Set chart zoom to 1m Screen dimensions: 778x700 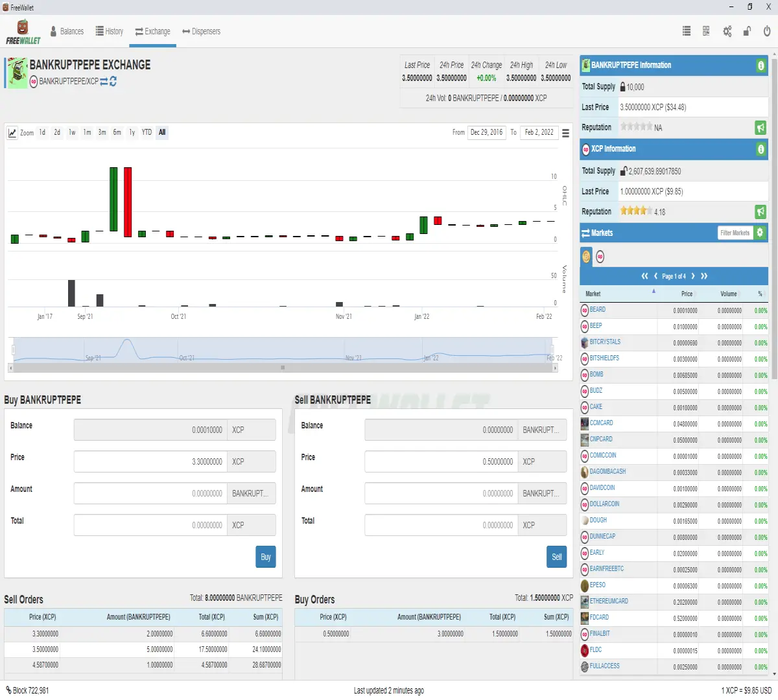point(87,132)
